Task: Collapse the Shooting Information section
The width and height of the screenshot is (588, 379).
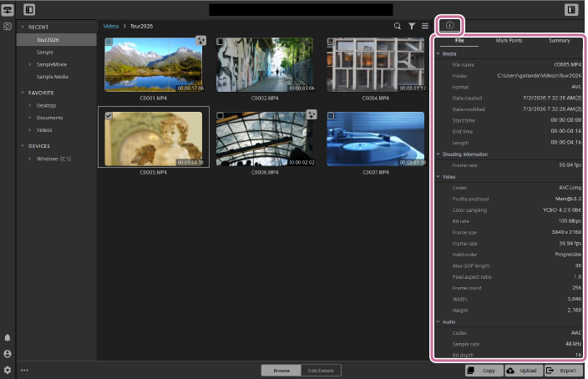Action: pyautogui.click(x=438, y=154)
